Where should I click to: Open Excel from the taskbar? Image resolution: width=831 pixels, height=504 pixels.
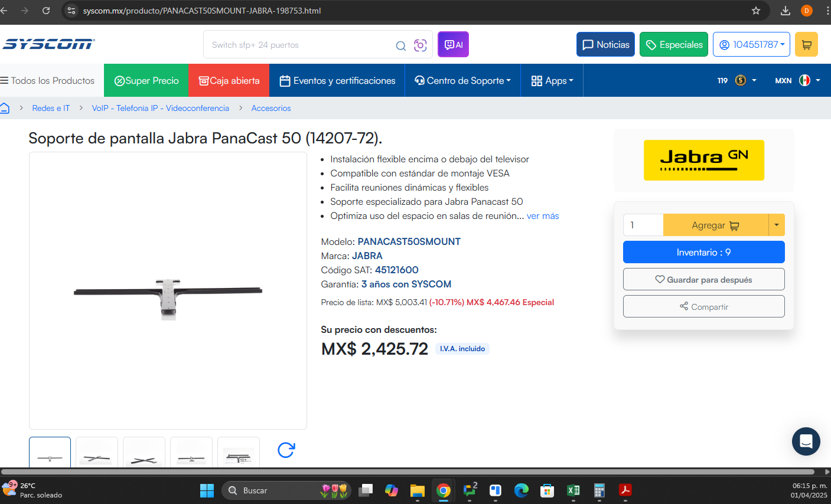click(x=573, y=490)
